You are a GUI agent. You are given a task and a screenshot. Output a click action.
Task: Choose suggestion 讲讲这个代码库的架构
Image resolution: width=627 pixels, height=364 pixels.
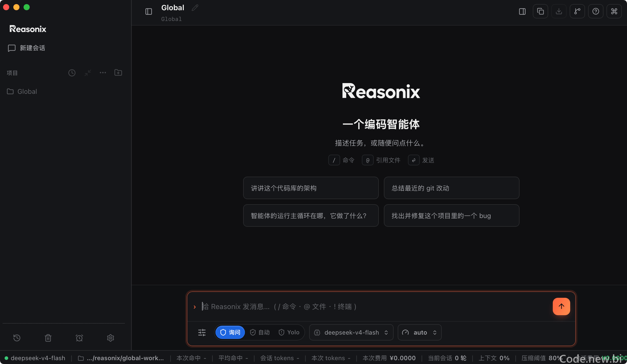click(x=311, y=188)
